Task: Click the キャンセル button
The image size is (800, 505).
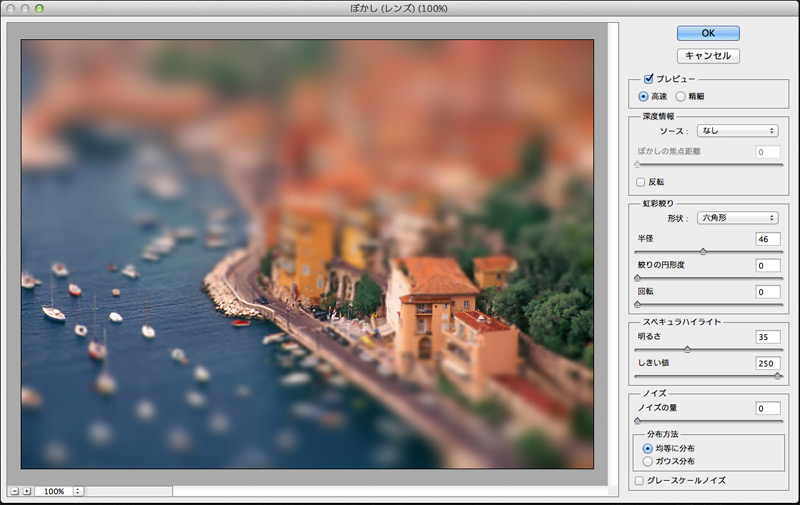Action: 708,56
